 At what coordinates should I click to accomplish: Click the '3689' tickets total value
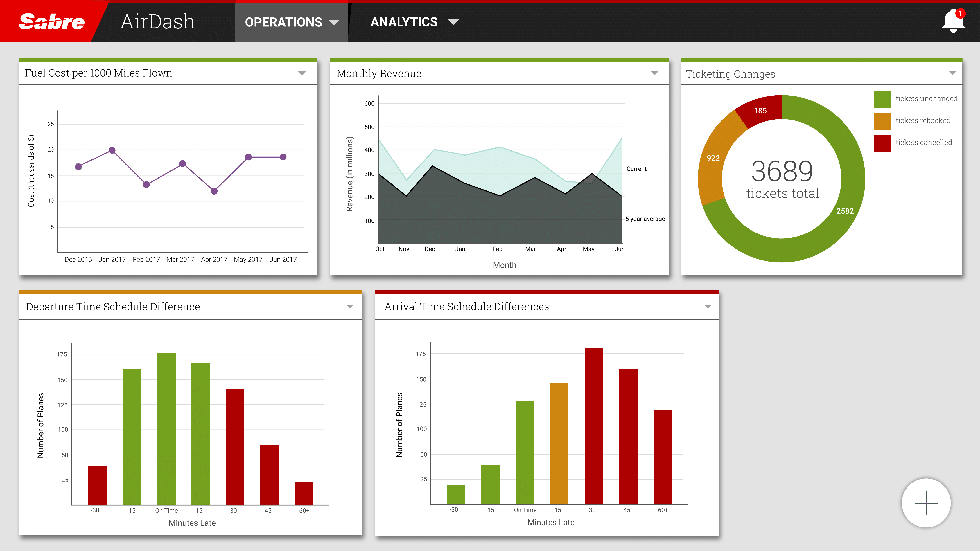(782, 171)
